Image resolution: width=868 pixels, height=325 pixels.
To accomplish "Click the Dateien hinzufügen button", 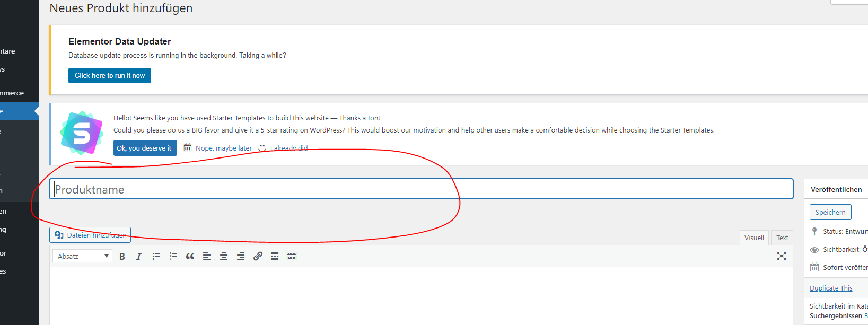I will [90, 235].
